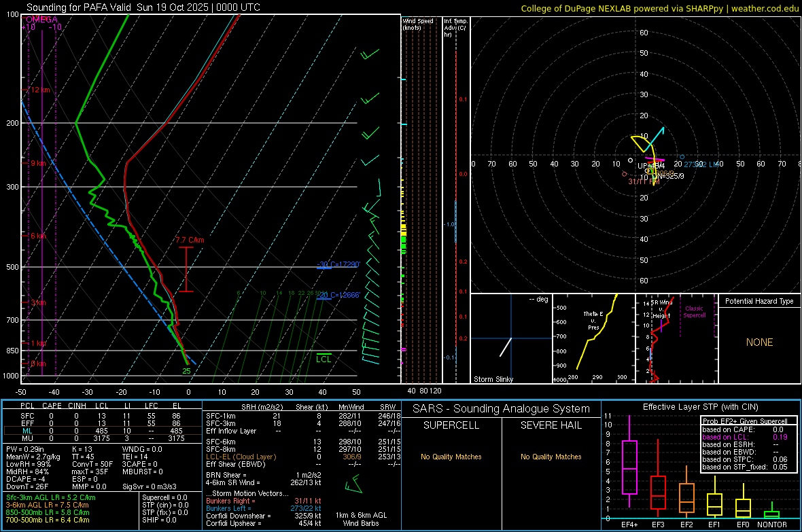
Task: Click the 'PW = 0.29in' value
Action: click(25, 449)
